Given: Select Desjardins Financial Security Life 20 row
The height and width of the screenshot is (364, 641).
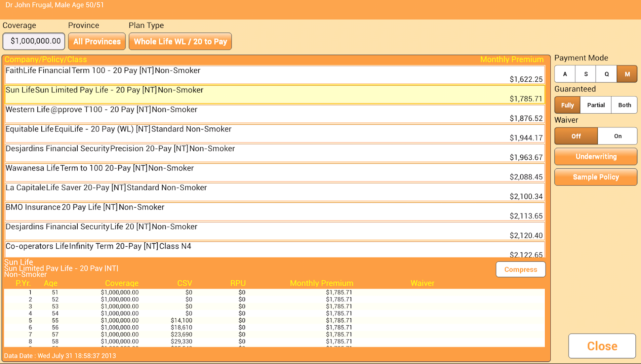Looking at the screenshot, I should [274, 231].
